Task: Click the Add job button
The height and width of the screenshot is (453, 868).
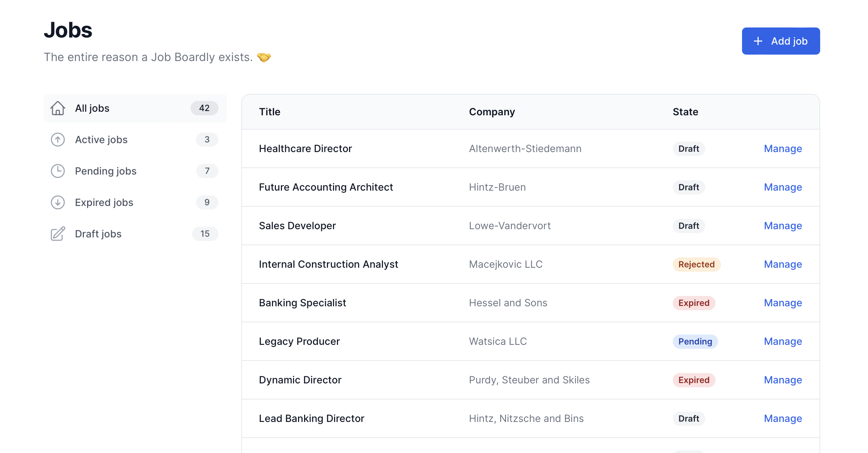Action: point(781,41)
